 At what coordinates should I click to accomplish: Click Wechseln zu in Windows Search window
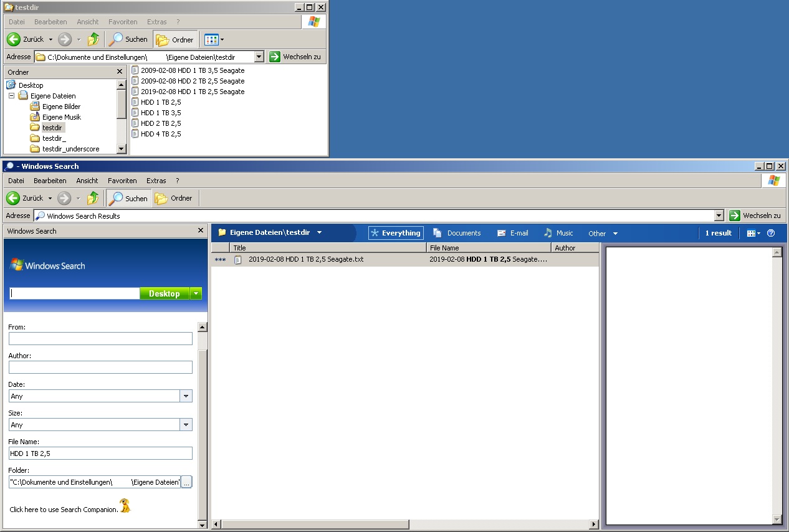tap(755, 216)
